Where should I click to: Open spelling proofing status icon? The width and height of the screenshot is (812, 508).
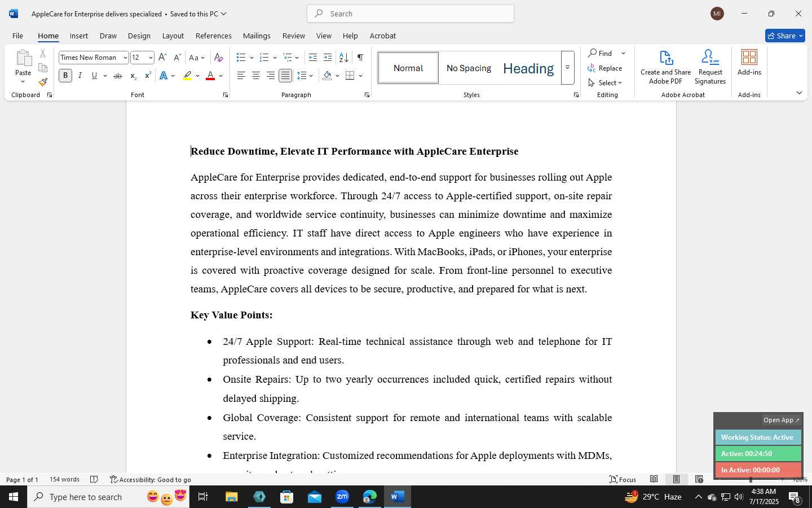(x=94, y=479)
